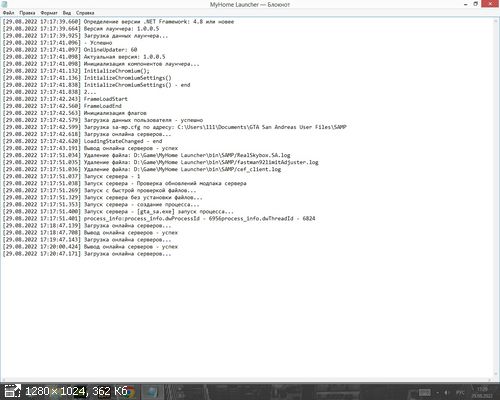Select the Notepad taskbar button
The width and height of the screenshot is (500, 400).
click(x=153, y=392)
